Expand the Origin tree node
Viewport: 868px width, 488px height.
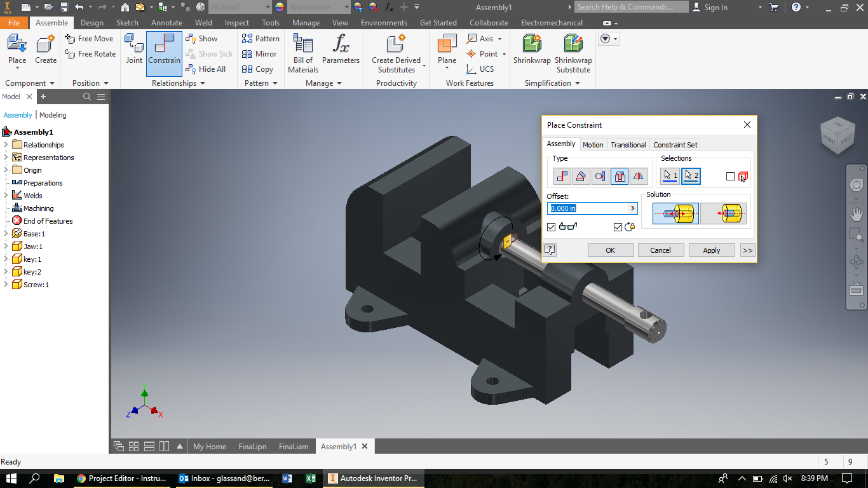coord(6,170)
